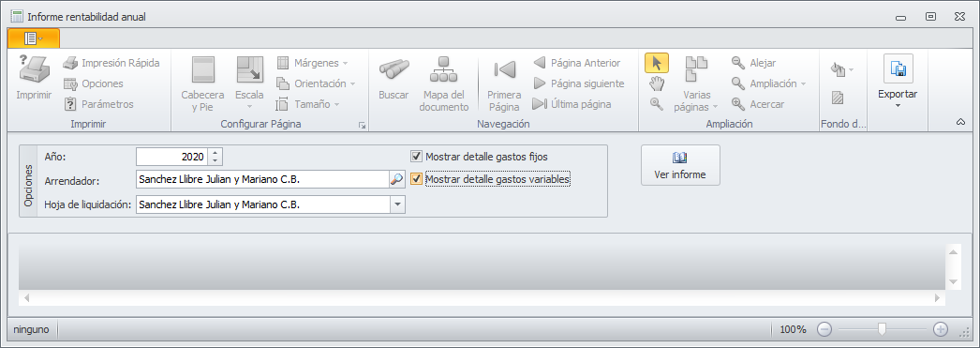Increase the Año value with up arrow
Screen dimensions: 980x348
[215, 153]
